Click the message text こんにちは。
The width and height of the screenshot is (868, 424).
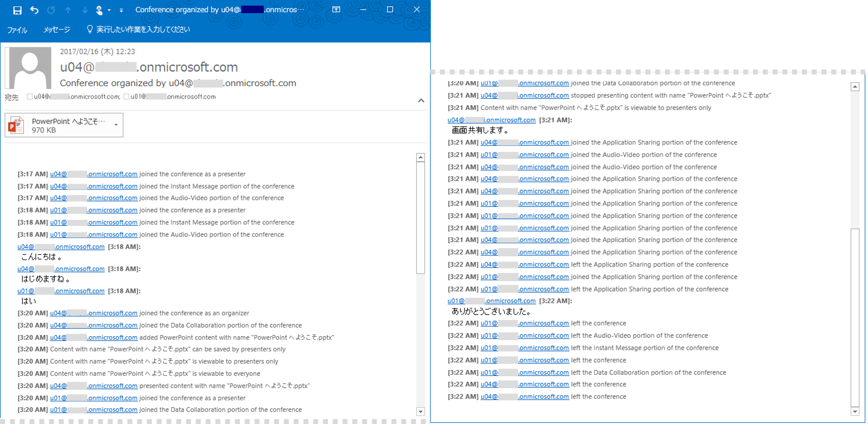[41, 257]
